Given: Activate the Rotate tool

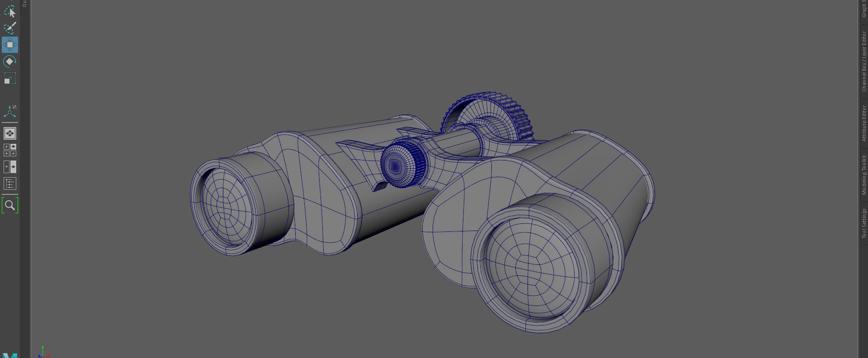Looking at the screenshot, I should (x=10, y=61).
